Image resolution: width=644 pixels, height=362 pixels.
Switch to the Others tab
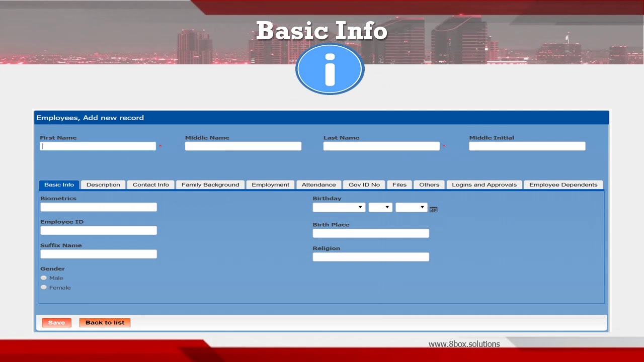coord(429,185)
